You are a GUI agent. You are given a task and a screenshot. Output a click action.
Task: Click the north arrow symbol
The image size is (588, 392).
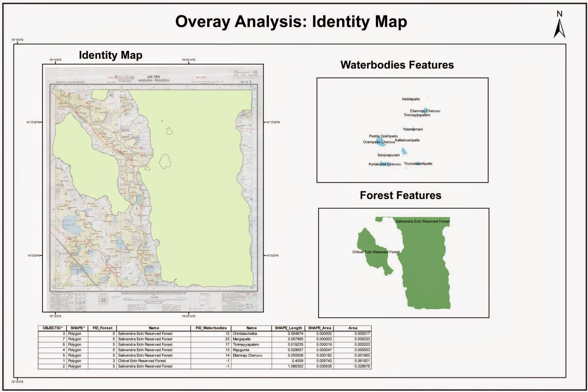tap(558, 27)
